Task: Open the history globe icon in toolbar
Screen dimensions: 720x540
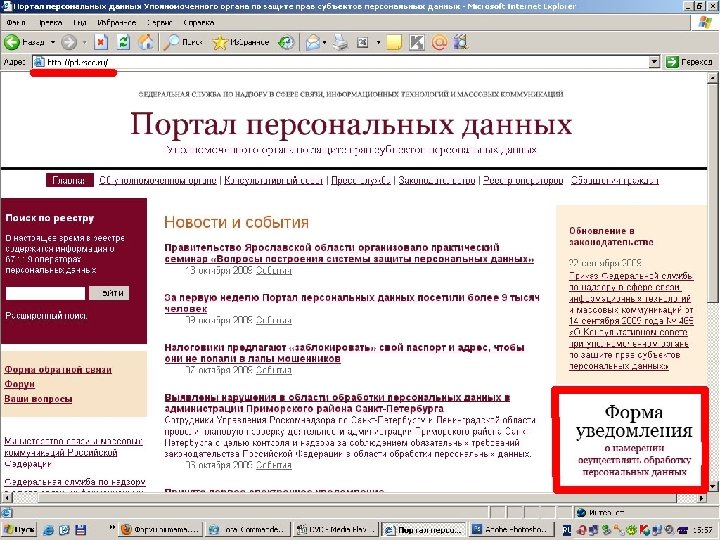Action: pyautogui.click(x=286, y=42)
